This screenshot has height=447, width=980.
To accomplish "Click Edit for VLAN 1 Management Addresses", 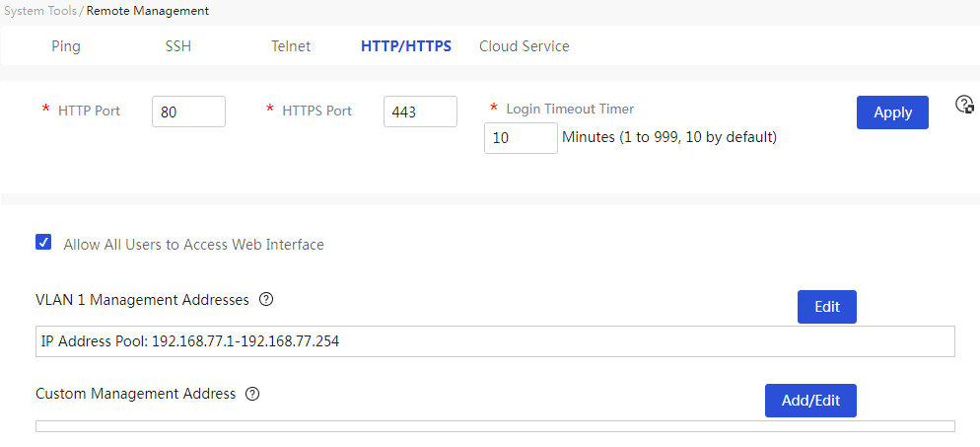I will [827, 307].
